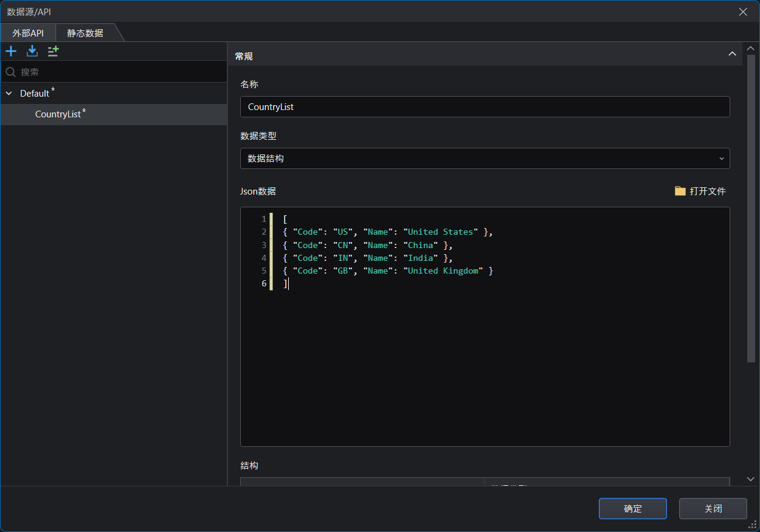Click the magnifier search icon
This screenshot has width=760, height=532.
tap(10, 72)
